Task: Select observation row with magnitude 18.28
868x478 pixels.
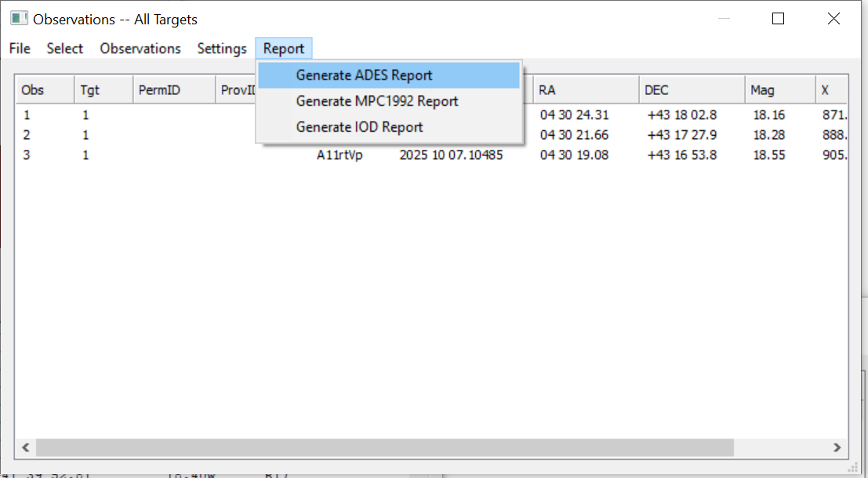Action: 768,135
